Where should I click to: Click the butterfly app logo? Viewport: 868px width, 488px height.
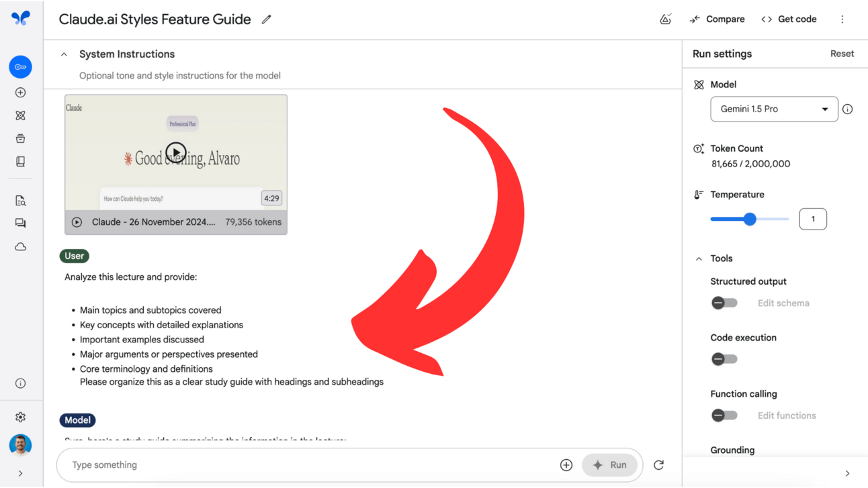tap(21, 18)
